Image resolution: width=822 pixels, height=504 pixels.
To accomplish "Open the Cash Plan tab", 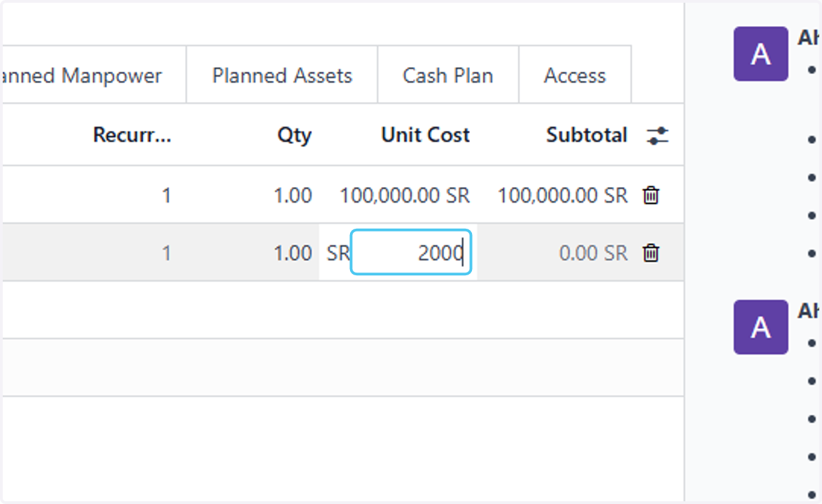I will click(448, 75).
